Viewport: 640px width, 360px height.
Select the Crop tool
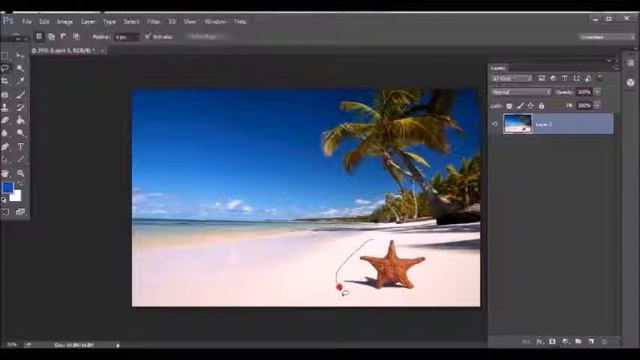click(5, 81)
